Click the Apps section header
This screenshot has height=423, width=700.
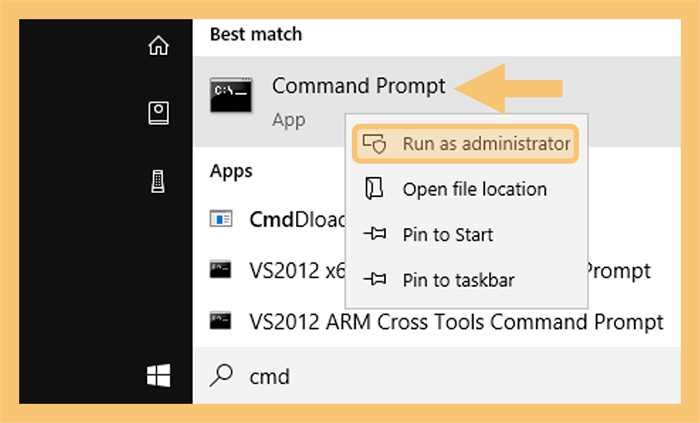(231, 171)
